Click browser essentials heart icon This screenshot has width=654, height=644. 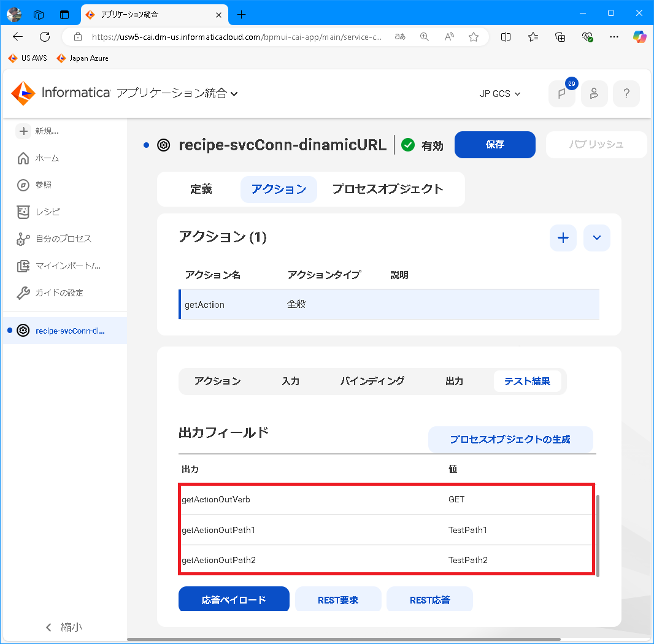click(587, 37)
